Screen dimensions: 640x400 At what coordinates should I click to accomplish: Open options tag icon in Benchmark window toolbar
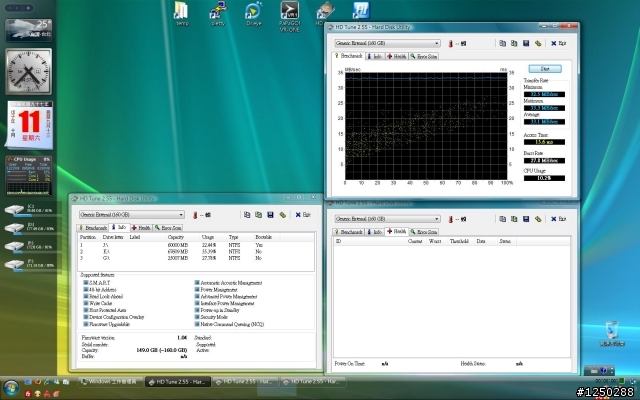click(x=538, y=43)
